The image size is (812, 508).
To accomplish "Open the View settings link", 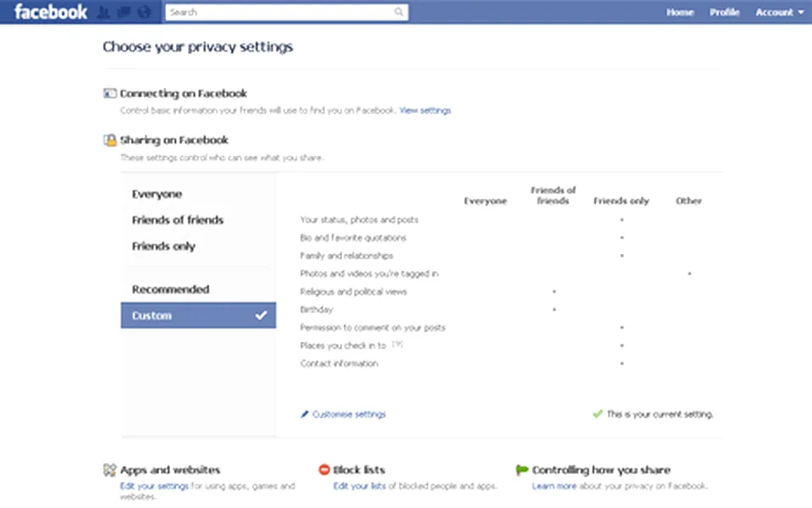I will click(425, 111).
